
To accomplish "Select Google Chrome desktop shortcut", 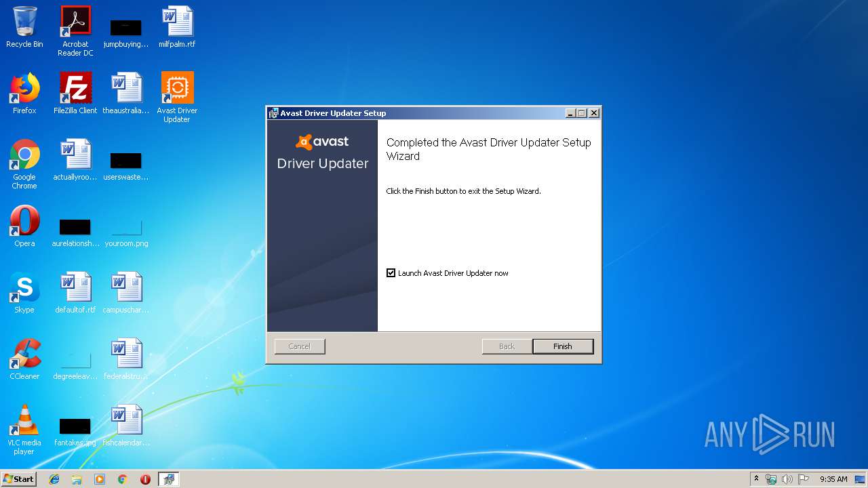I will (24, 164).
